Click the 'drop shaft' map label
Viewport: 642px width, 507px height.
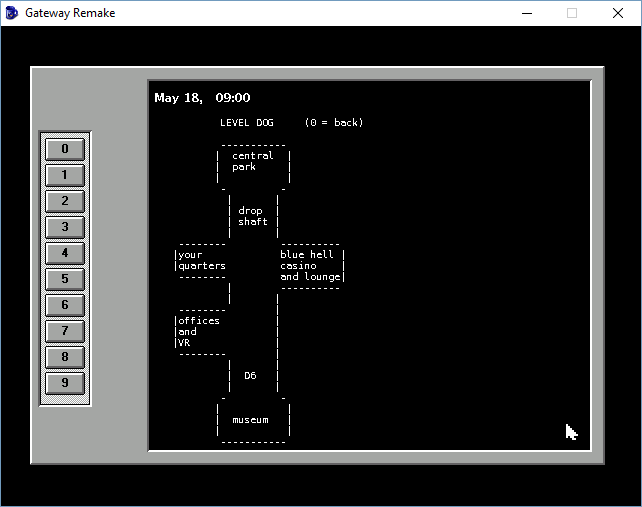pos(253,216)
